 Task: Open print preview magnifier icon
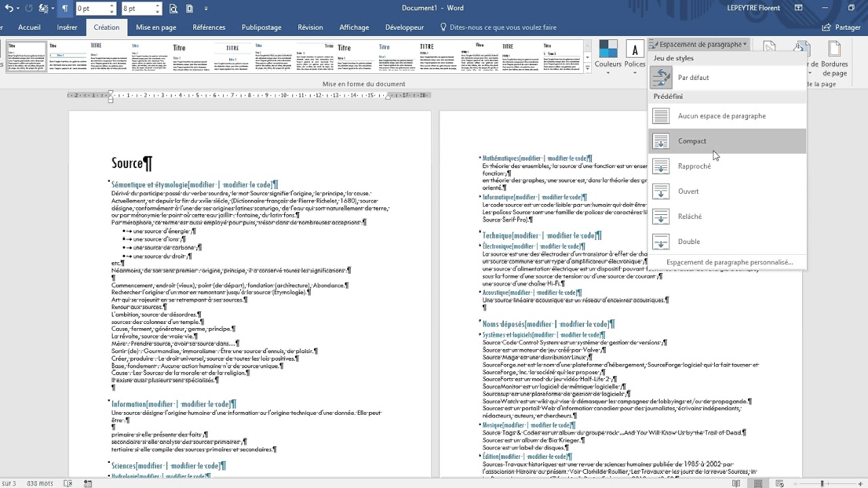tap(174, 8)
